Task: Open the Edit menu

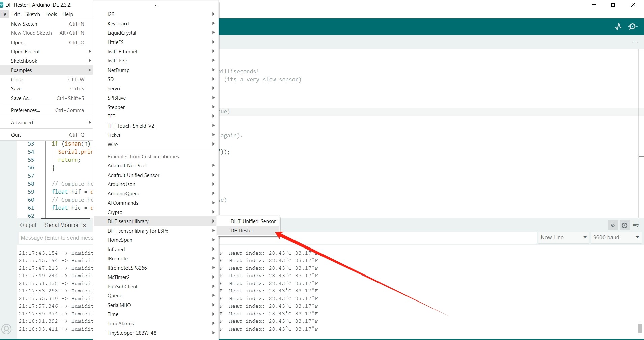Action: 16,14
